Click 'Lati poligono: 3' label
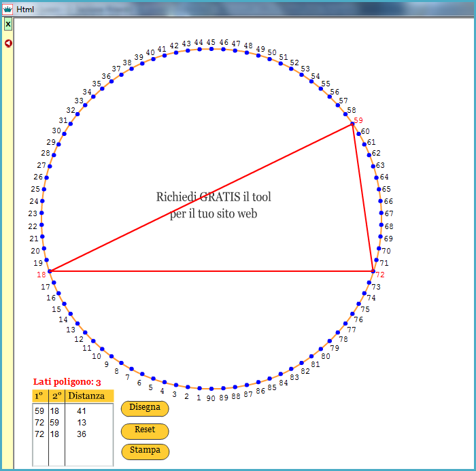The image size is (476, 471). (x=67, y=382)
